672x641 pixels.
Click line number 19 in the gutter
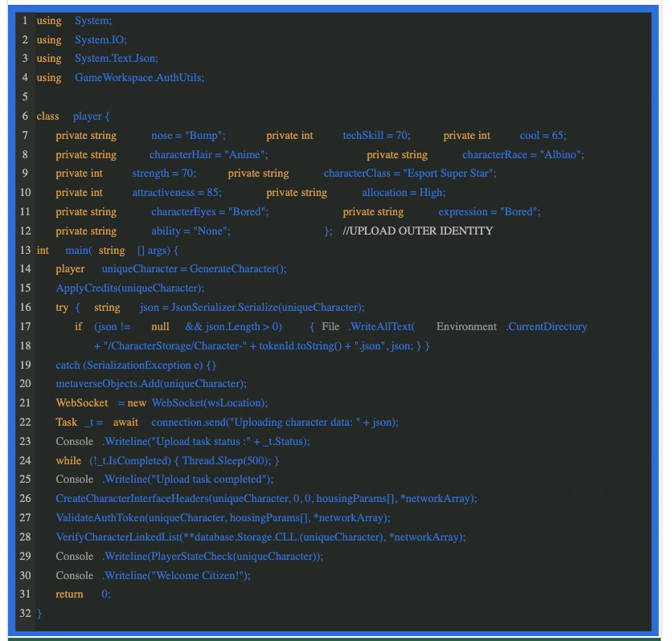25,365
